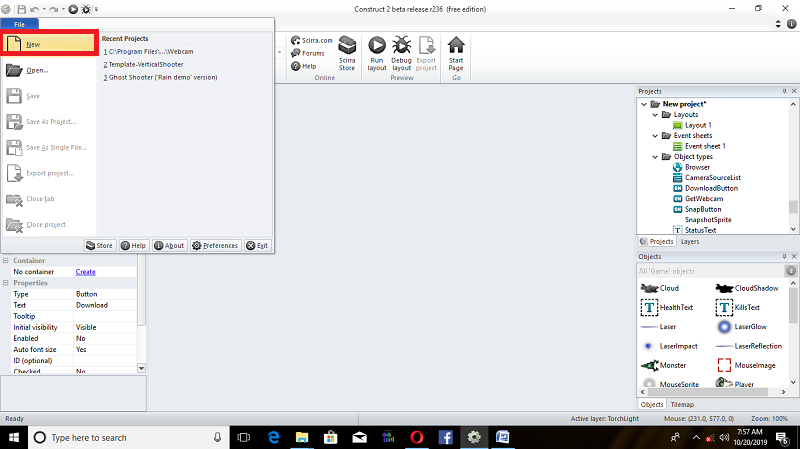
Task: Click Help in the Online ribbon group
Action: (304, 66)
